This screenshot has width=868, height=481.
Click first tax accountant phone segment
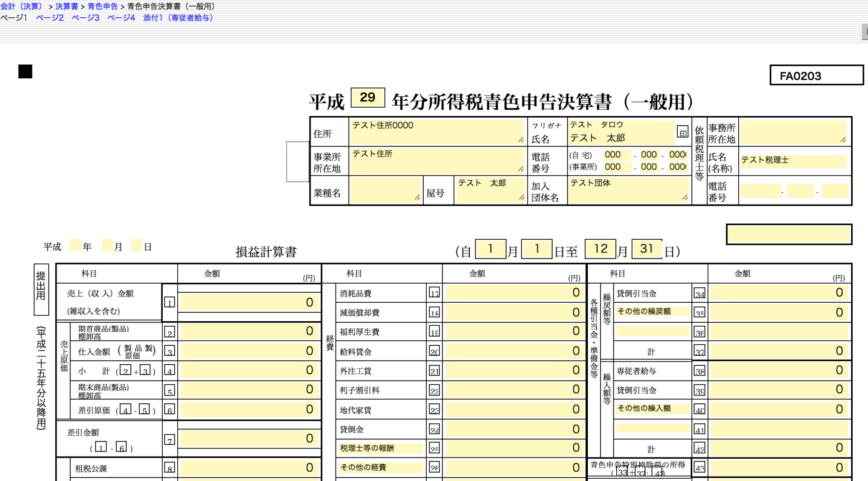point(760,191)
